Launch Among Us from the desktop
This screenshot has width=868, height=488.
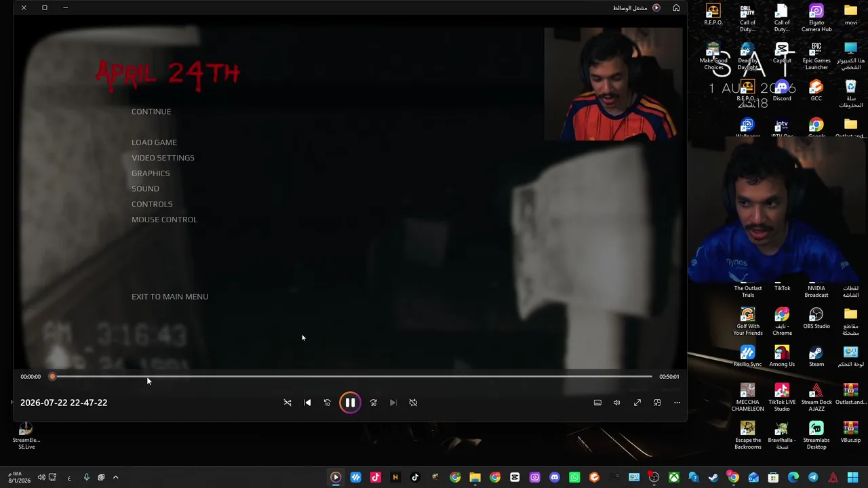782,357
